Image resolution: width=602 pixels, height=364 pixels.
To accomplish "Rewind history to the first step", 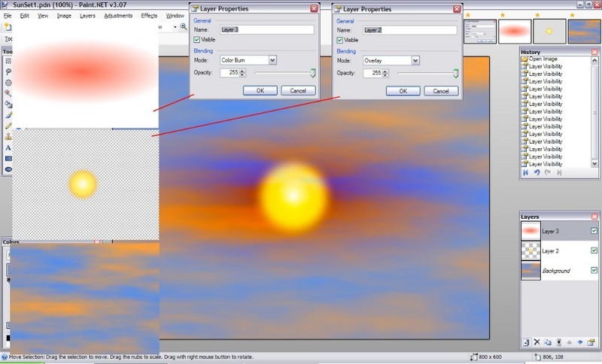I will (x=526, y=172).
